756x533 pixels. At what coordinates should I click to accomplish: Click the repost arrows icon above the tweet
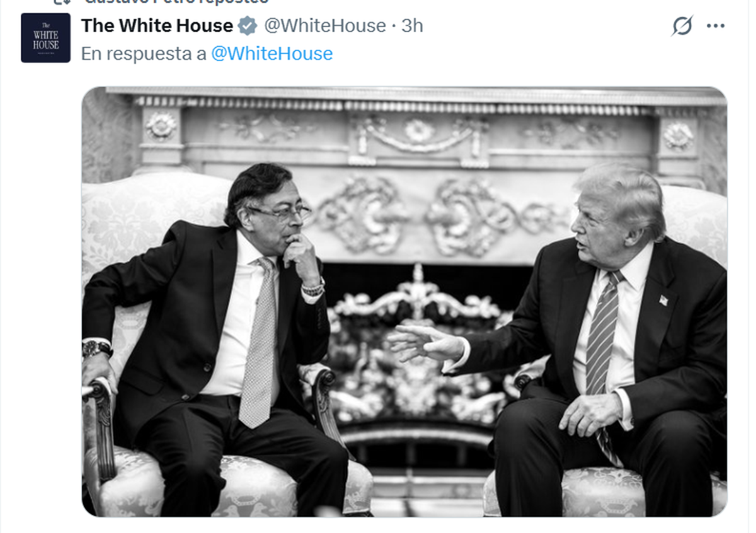60,2
